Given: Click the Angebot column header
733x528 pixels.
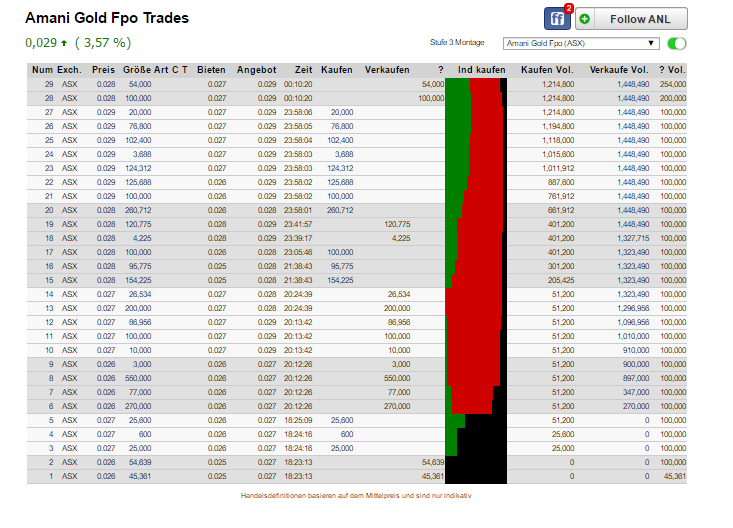Looking at the screenshot, I should (257, 70).
